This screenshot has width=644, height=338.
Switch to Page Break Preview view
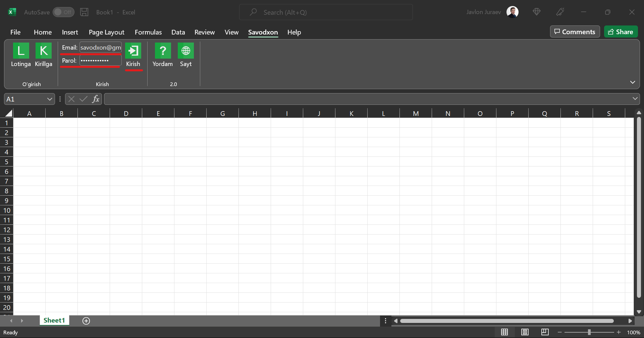545,332
